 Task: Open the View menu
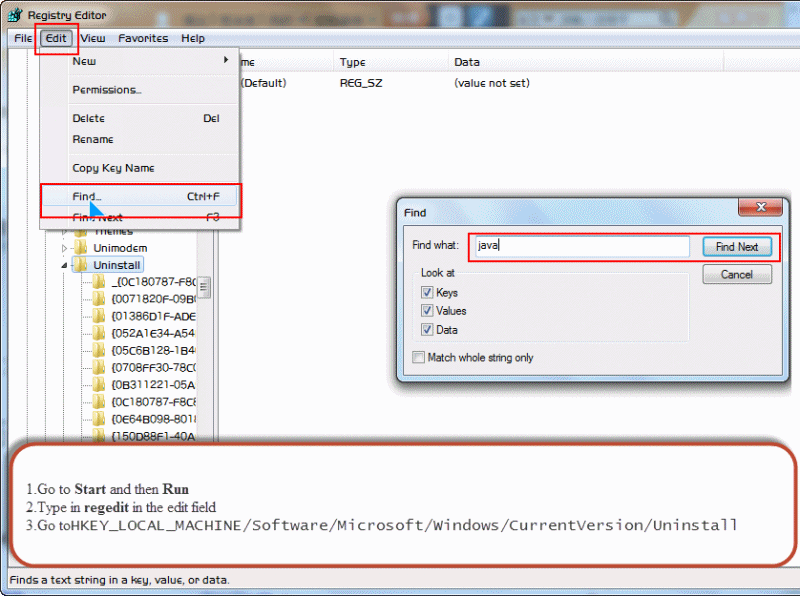coord(93,38)
